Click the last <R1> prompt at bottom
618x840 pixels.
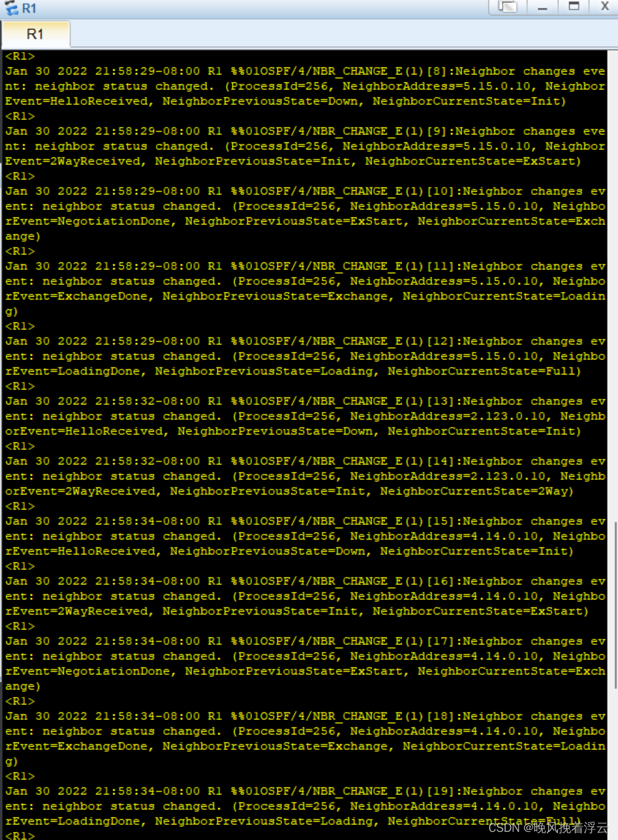[x=20, y=835]
